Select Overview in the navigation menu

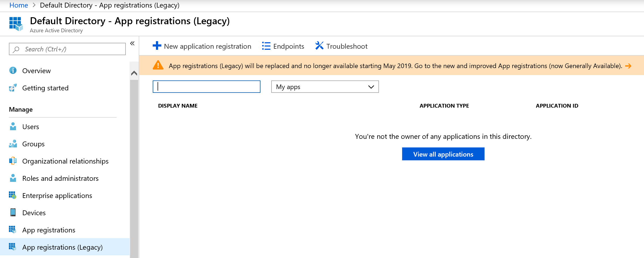[36, 70]
